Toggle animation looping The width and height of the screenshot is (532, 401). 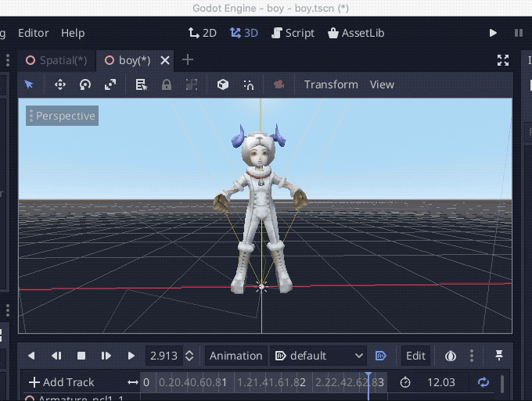pyautogui.click(x=483, y=382)
